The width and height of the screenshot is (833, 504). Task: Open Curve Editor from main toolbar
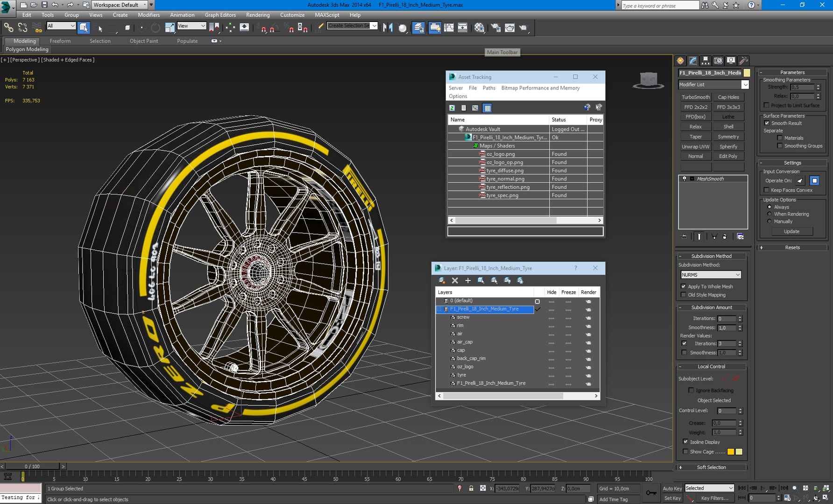449,28
